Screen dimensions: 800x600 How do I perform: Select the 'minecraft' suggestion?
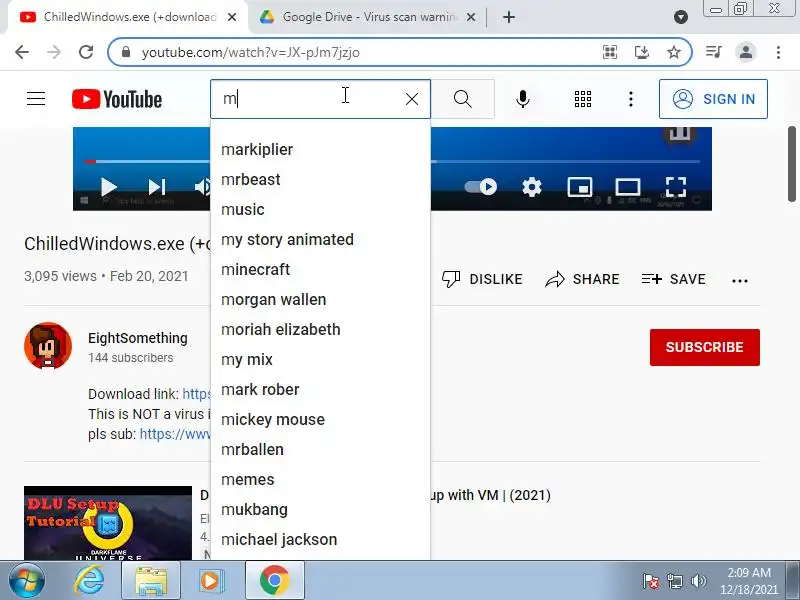(x=320, y=269)
